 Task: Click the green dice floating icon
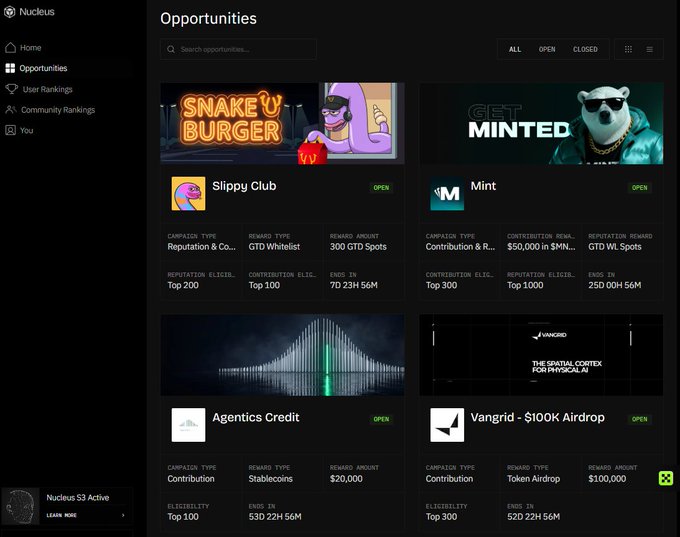[666, 478]
